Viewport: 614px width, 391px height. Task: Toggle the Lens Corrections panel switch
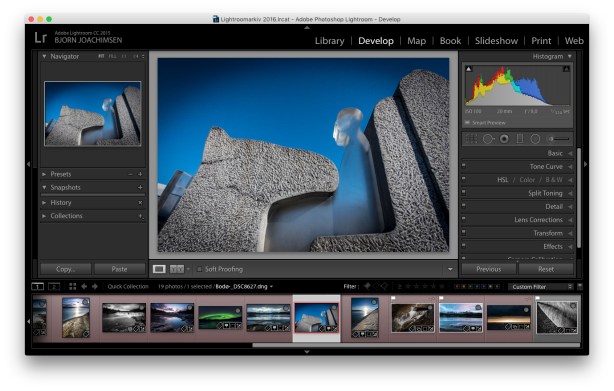click(464, 219)
